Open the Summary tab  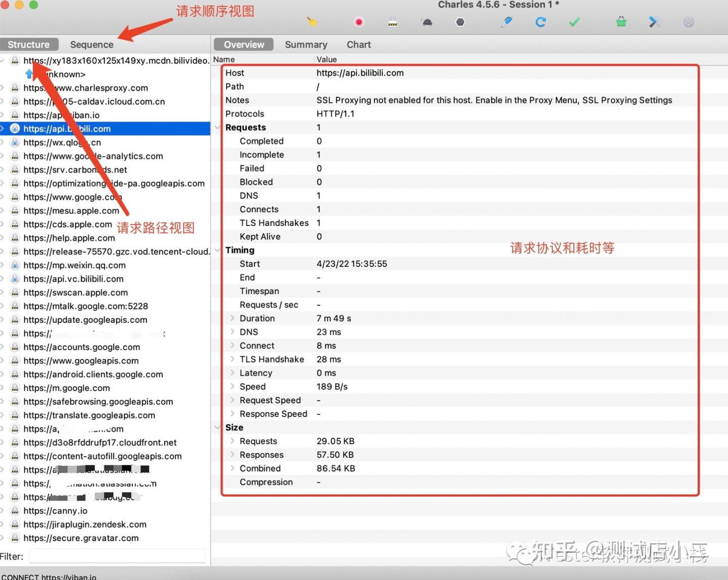306,44
